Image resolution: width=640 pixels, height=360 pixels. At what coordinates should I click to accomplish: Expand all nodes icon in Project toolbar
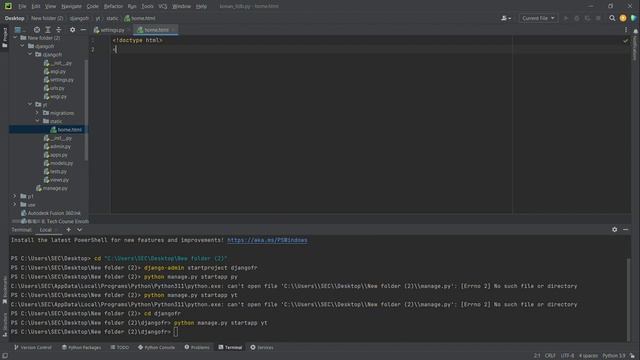point(48,30)
